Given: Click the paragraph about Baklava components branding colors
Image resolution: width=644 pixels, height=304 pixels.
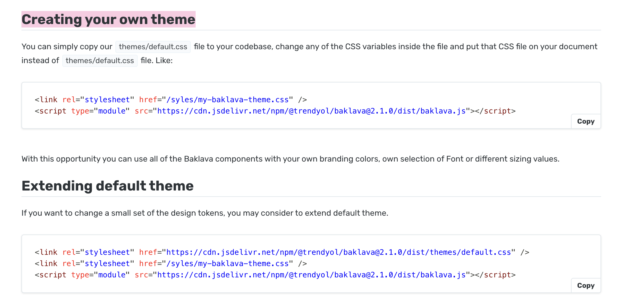Looking at the screenshot, I should pyautogui.click(x=290, y=159).
